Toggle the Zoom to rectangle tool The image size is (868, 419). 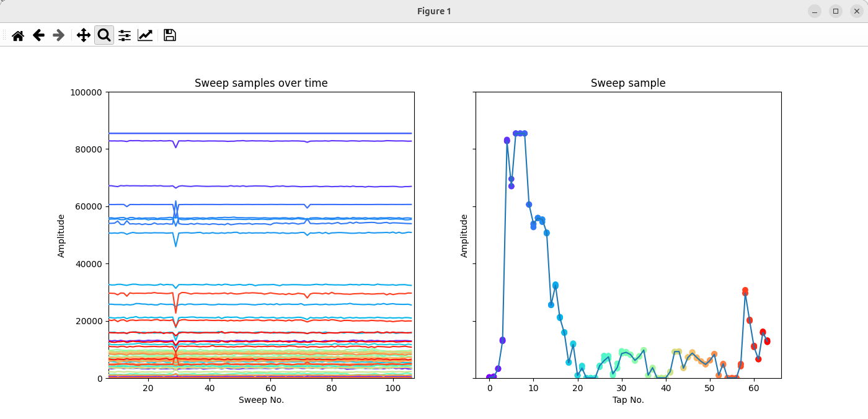tap(104, 35)
